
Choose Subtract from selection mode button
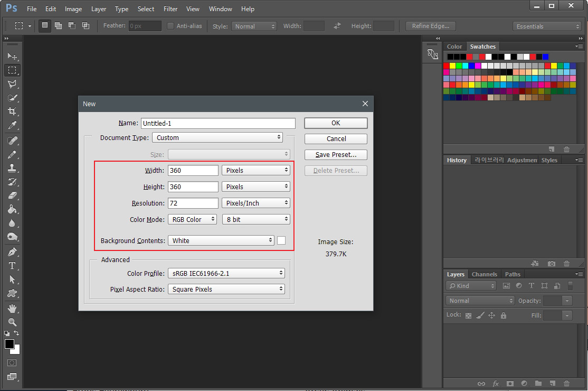coord(72,25)
